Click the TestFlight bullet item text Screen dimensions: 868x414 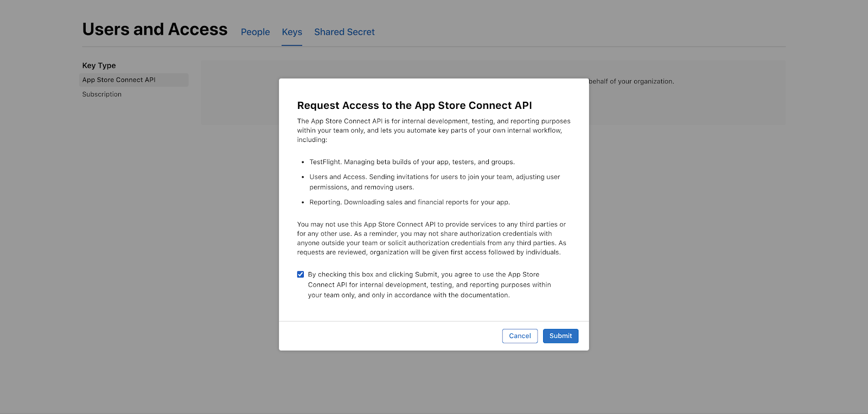[x=412, y=162]
